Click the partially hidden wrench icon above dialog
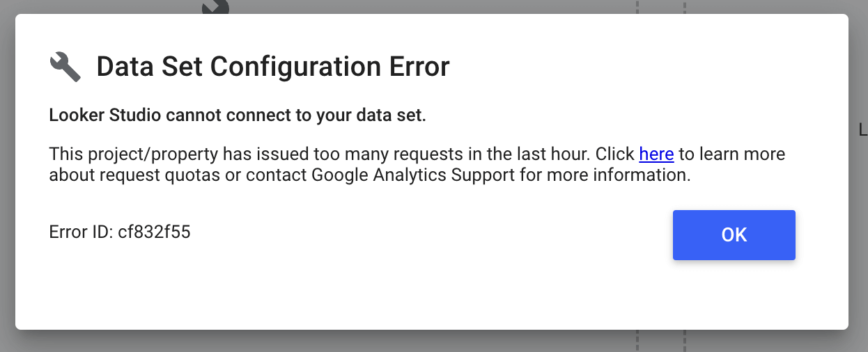 (x=216, y=7)
